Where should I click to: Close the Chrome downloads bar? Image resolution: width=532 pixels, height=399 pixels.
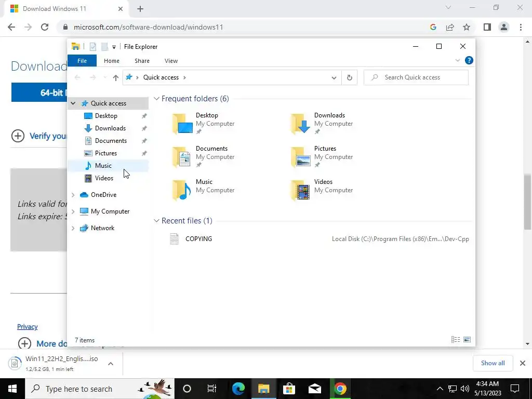pyautogui.click(x=523, y=363)
